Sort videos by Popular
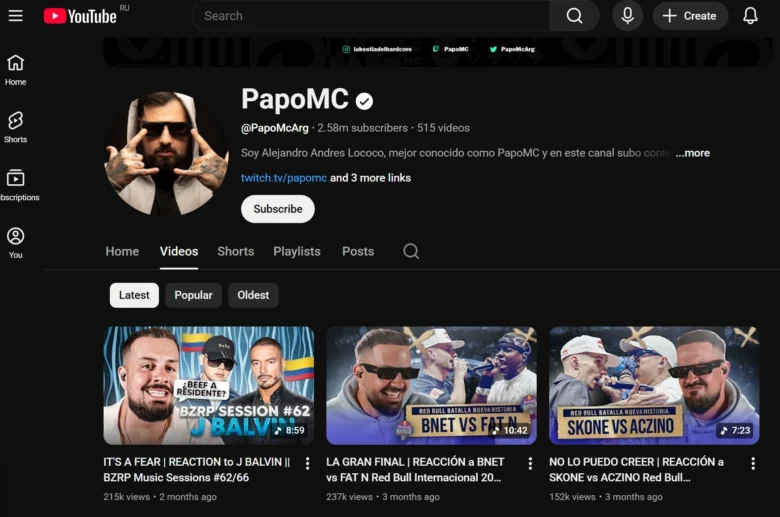 194,296
